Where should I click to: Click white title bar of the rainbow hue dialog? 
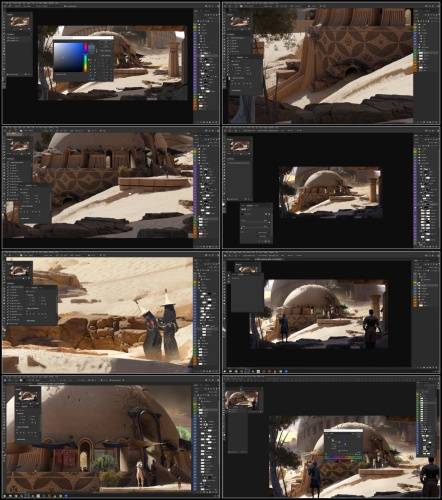coord(343,431)
